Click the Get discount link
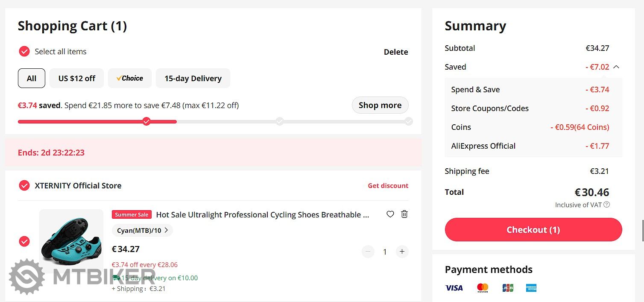The height and width of the screenshot is (302, 644). point(388,186)
